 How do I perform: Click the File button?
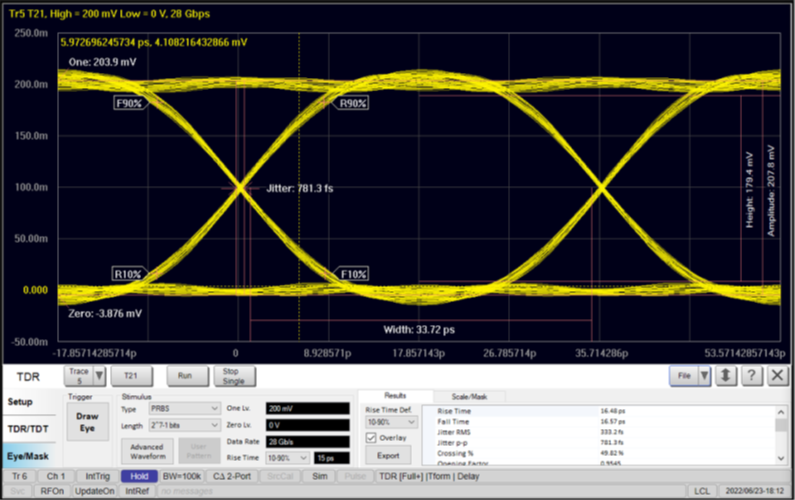[x=684, y=376]
